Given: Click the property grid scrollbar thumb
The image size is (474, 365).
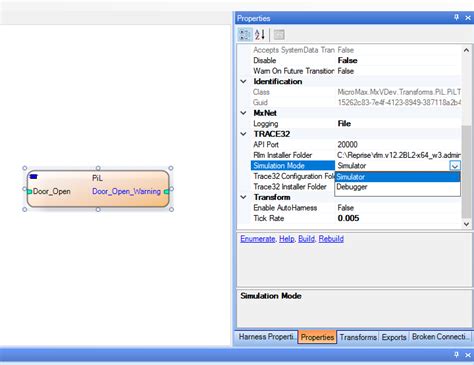Looking at the screenshot, I should [x=466, y=172].
